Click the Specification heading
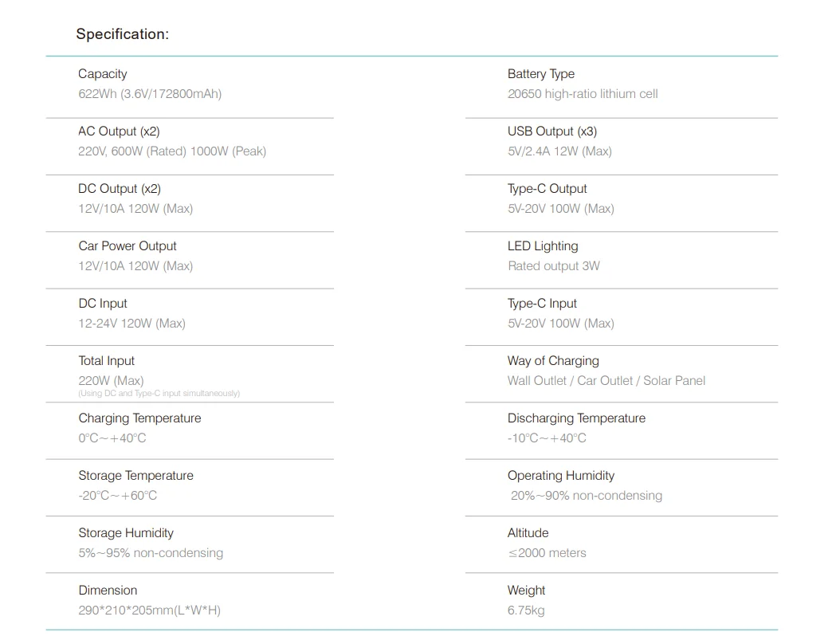Screen dimensions: 840x640 (122, 34)
